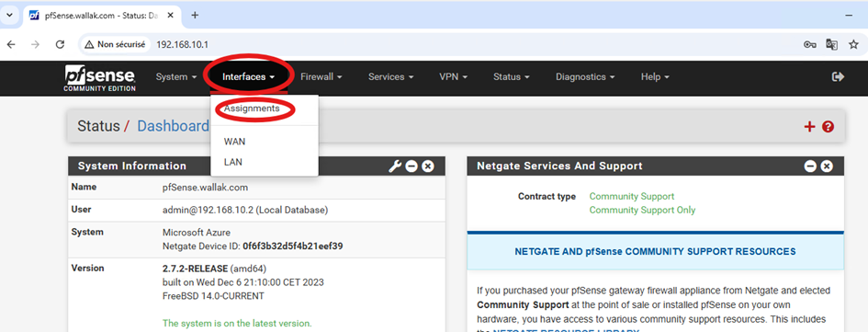Click the Non sécurisé security warning chip

(116, 44)
